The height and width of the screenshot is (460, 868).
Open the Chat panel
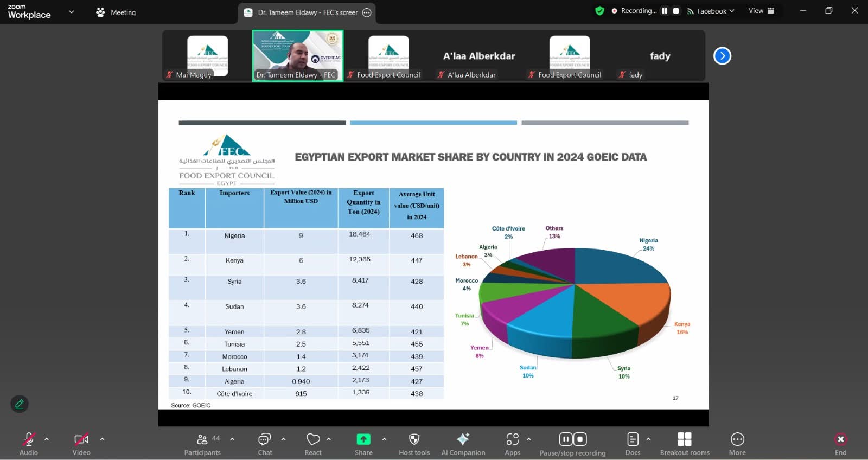pos(265,444)
